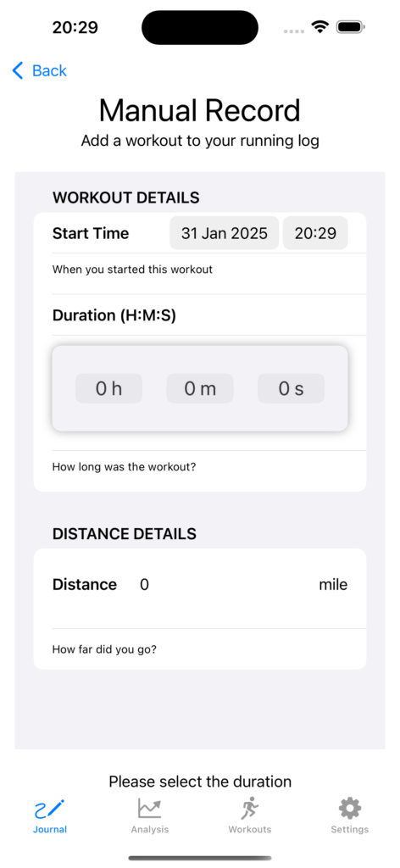Switch to the Analysis tab label
The width and height of the screenshot is (400, 868).
[x=150, y=829]
